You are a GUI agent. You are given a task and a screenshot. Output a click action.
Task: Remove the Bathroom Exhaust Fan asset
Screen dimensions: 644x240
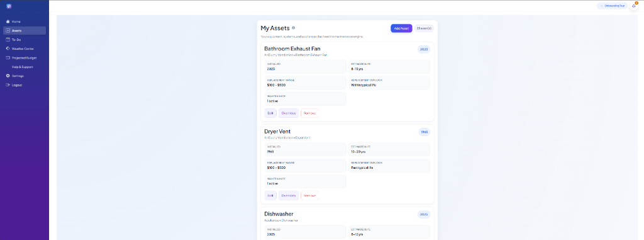[309, 113]
